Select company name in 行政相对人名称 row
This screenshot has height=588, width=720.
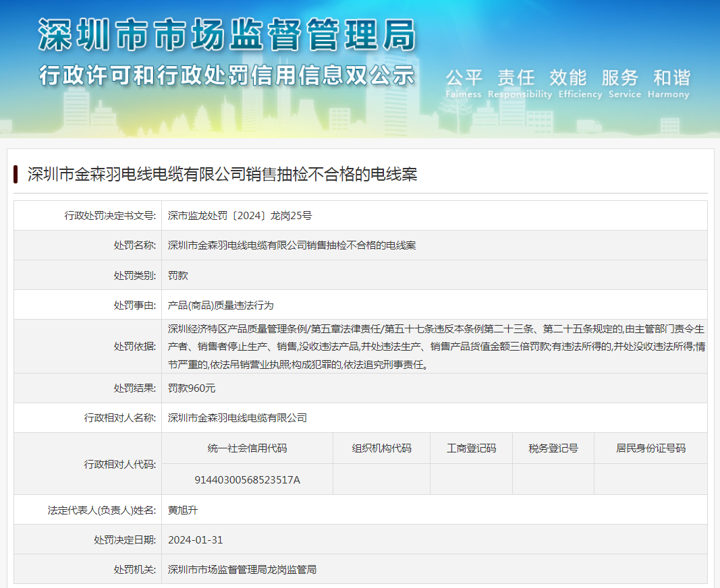[238, 417]
